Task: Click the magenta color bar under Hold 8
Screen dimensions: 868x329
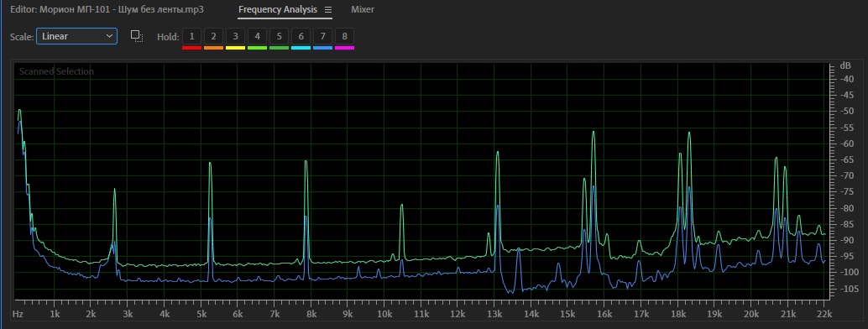Action: (344, 48)
